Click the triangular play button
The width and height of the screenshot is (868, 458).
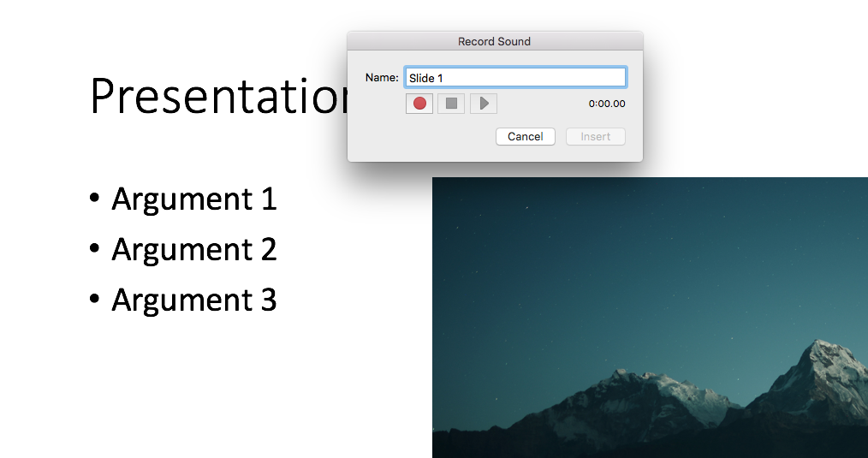(x=484, y=104)
